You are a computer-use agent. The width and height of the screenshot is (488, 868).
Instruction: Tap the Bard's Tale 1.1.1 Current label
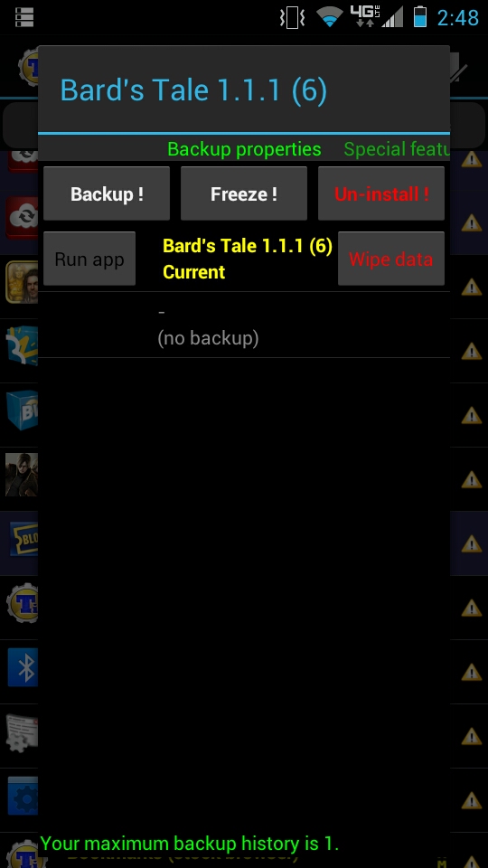pos(248,259)
